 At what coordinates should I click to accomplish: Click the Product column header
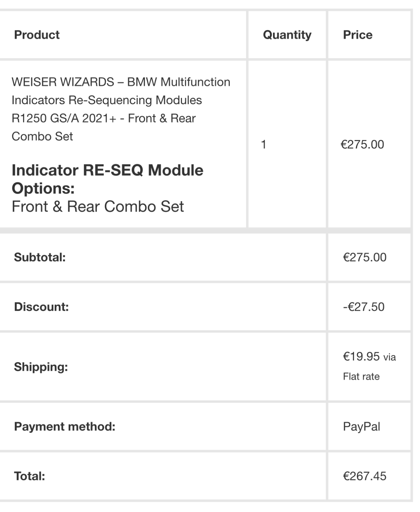pos(37,35)
